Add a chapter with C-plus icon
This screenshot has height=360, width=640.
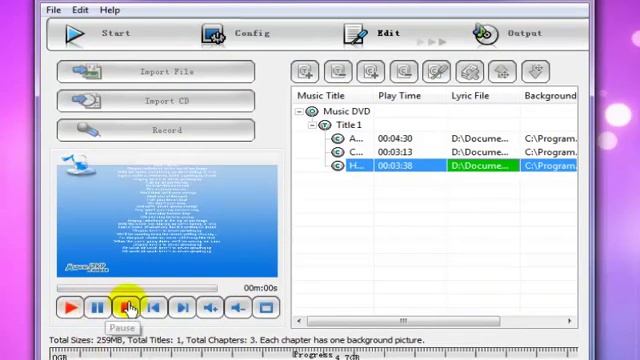point(371,72)
